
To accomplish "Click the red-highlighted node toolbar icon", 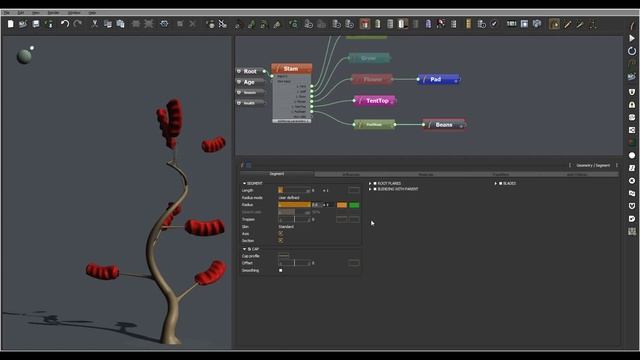I will (x=365, y=24).
